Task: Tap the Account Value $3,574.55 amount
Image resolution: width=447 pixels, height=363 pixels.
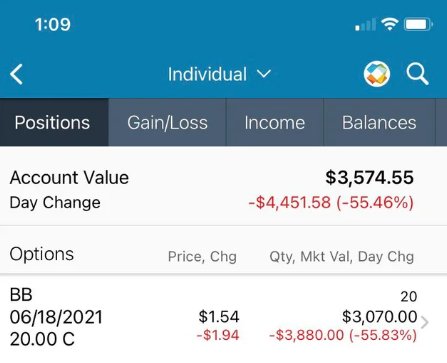Action: 369,177
